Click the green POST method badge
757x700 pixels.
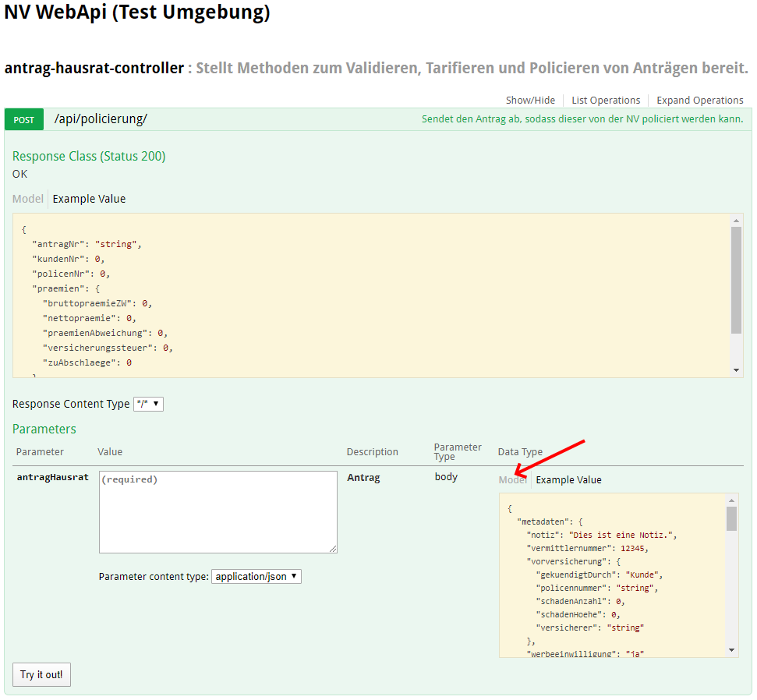click(24, 119)
